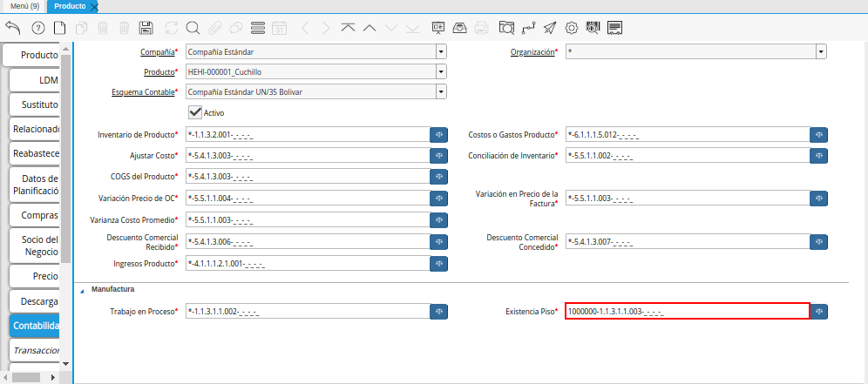Click the paper plane request icon
This screenshot has width=868, height=384.
point(550,28)
